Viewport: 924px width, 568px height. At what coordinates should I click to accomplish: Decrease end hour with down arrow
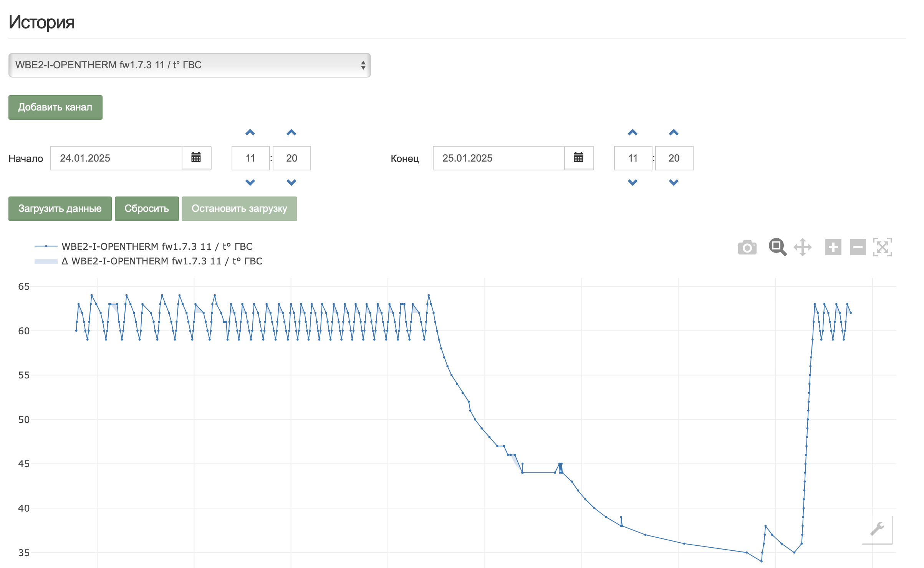[633, 182]
